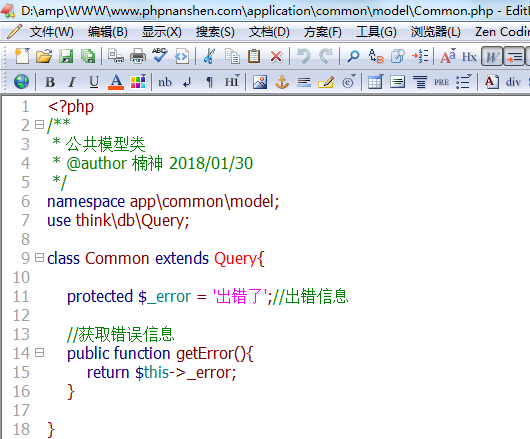Screen dimensions: 530x439
Task: Redo the last undone edit
Action: [326, 56]
